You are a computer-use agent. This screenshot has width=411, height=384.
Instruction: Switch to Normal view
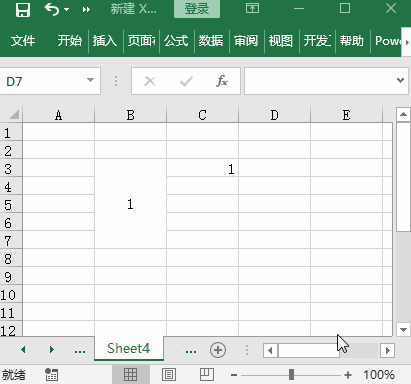point(130,375)
